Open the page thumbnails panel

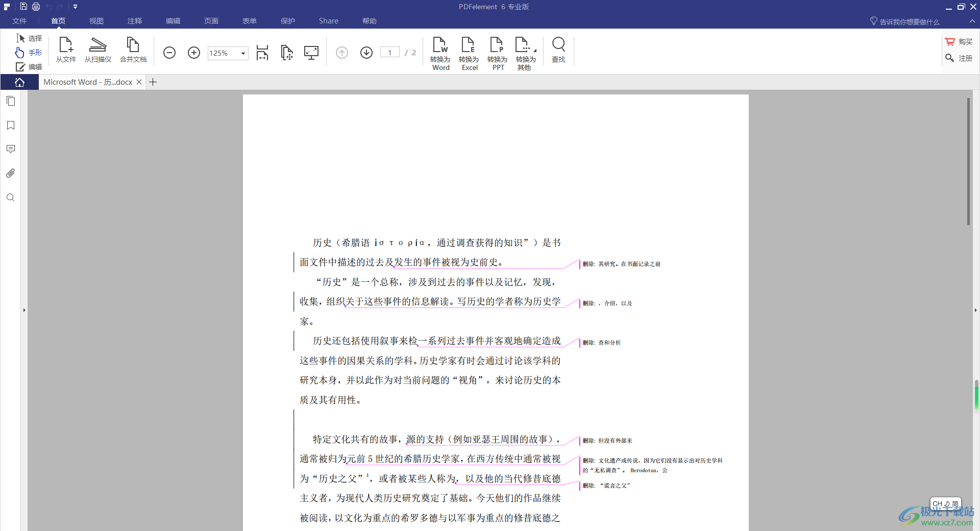click(x=11, y=101)
